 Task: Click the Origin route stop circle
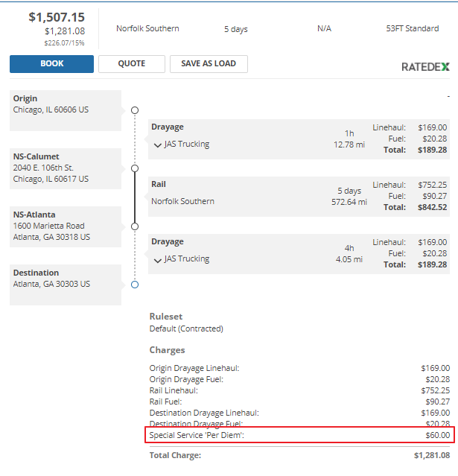coord(135,110)
